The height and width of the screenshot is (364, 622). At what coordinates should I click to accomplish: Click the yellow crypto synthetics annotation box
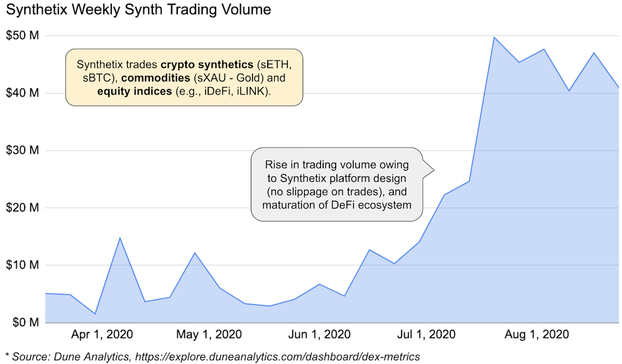click(184, 77)
